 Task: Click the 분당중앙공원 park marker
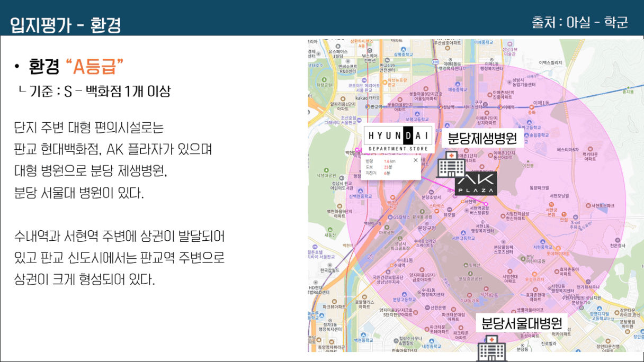(x=470, y=273)
